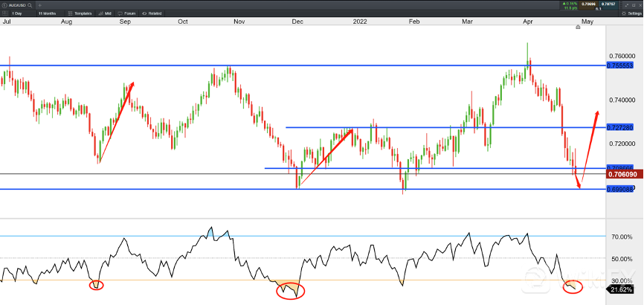644x305 pixels.
Task: Open the Mid price type selector
Action: pos(106,13)
